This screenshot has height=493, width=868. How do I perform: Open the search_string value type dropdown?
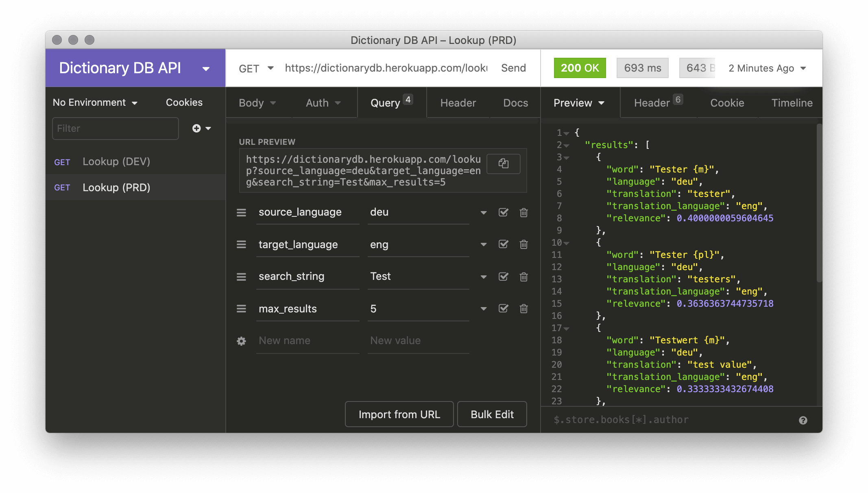tap(484, 277)
